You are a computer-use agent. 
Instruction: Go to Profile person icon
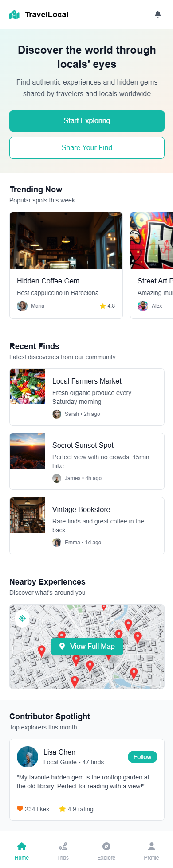[151, 846]
